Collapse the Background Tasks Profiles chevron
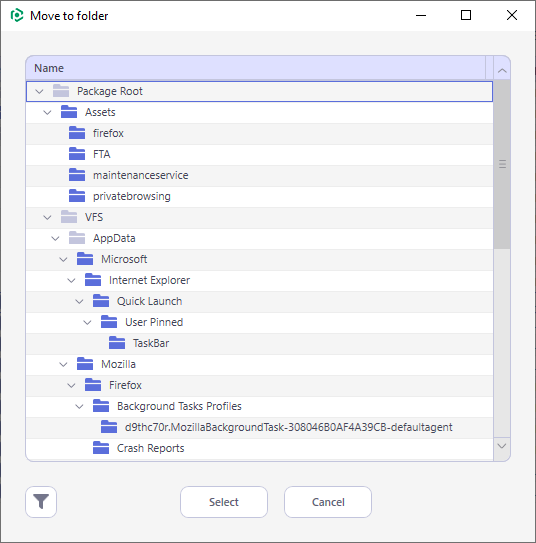Viewport: 536px width, 543px height. [79, 407]
